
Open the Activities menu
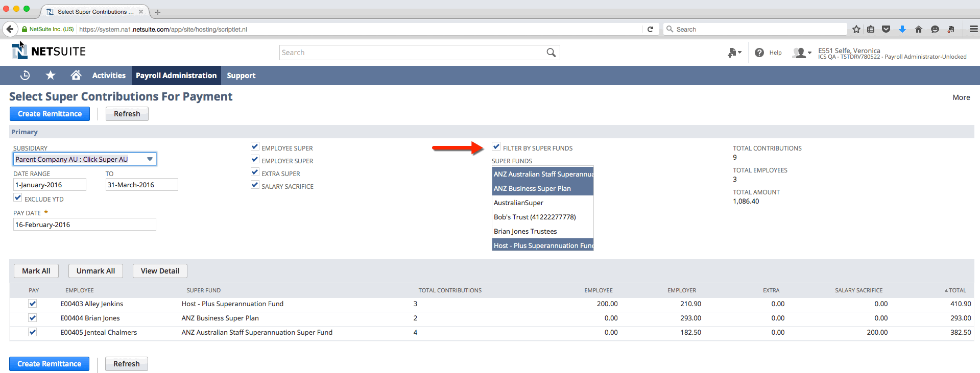point(109,76)
